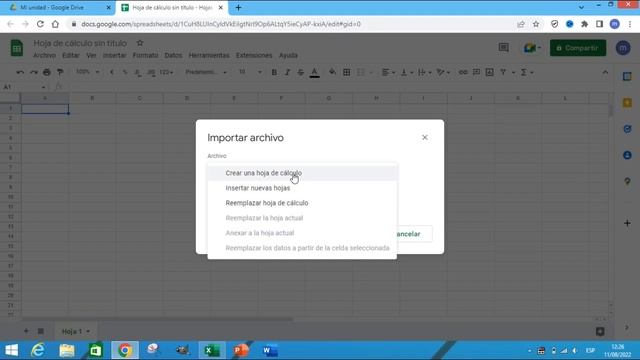This screenshot has height=360, width=640.
Task: Open horizontal align dropdown
Action: coord(388,72)
